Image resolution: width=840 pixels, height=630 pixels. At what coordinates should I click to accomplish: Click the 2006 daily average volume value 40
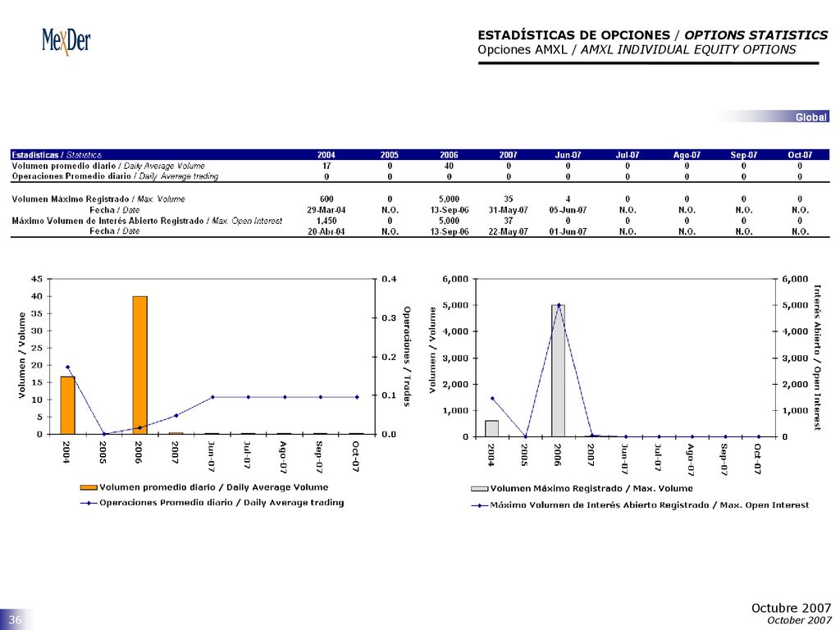point(449,166)
